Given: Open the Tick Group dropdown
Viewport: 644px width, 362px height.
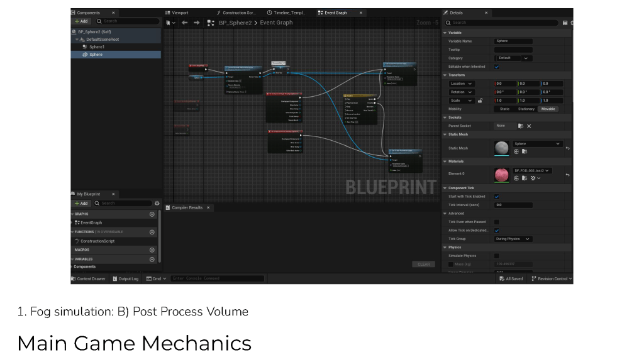Looking at the screenshot, I should coord(513,239).
